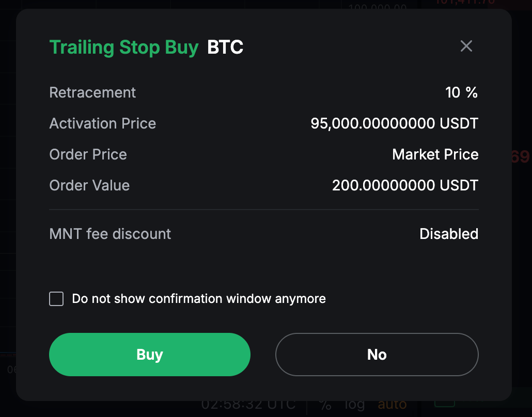Image resolution: width=532 pixels, height=417 pixels.
Task: Click the 95,000.00000000 USDT activation value
Action: [395, 124]
